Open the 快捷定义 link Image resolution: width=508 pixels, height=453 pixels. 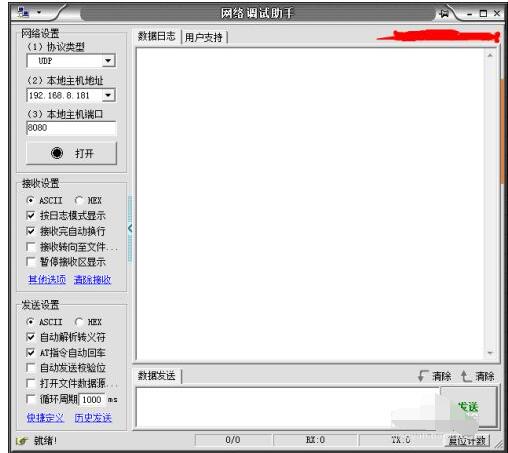(x=45, y=418)
